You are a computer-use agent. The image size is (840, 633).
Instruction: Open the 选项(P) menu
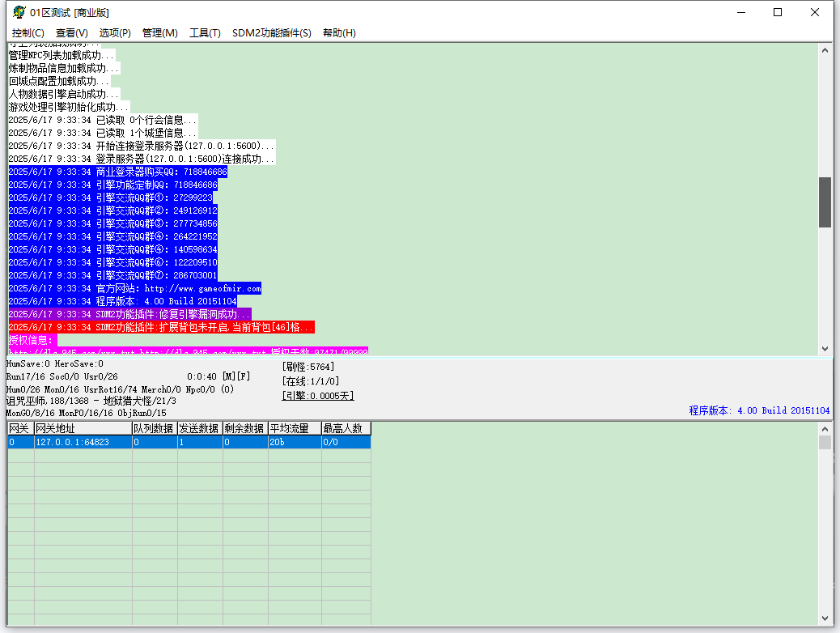point(115,32)
